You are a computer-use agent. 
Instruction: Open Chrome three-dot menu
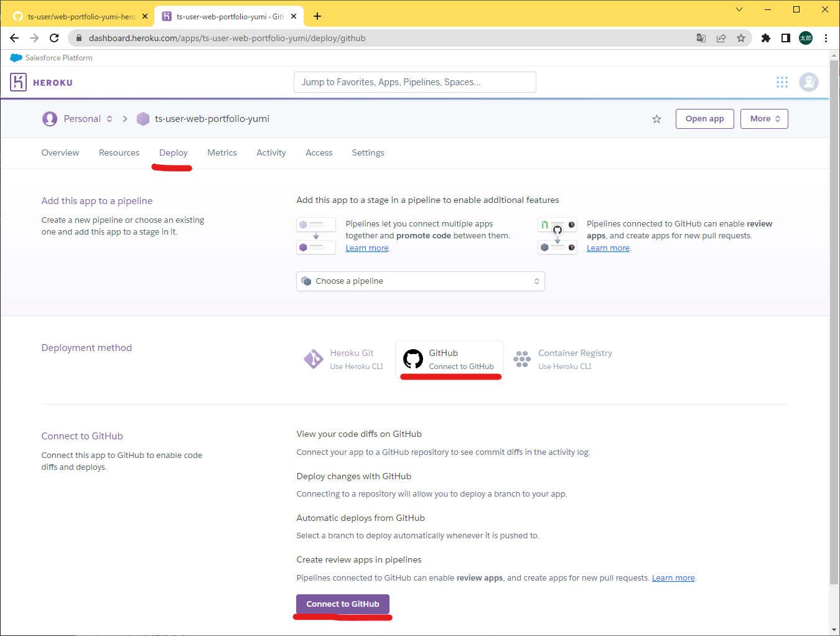(826, 38)
